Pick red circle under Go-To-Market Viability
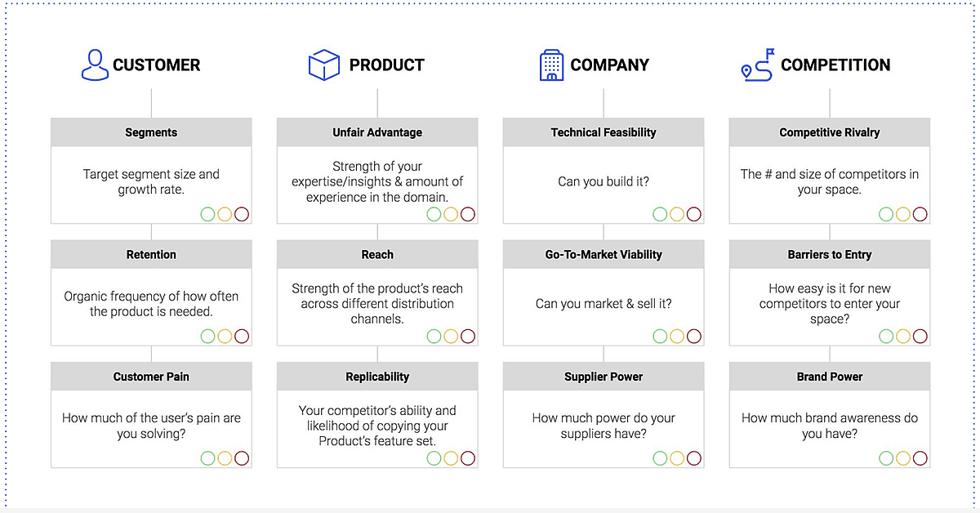This screenshot has height=513, width=980. coord(694,336)
